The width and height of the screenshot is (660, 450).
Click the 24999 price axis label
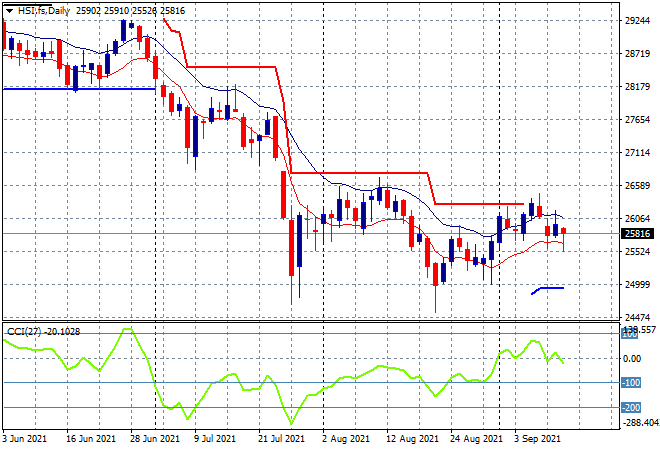click(637, 285)
